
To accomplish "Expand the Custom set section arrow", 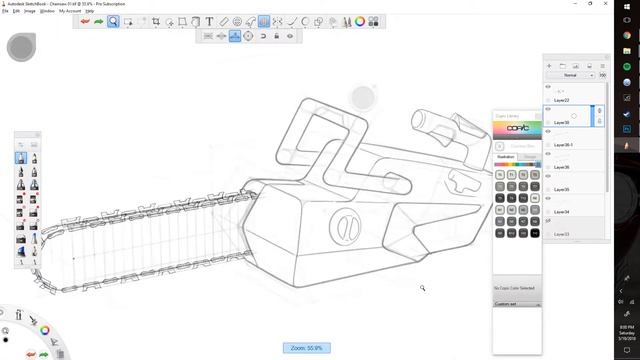I will pos(538,304).
